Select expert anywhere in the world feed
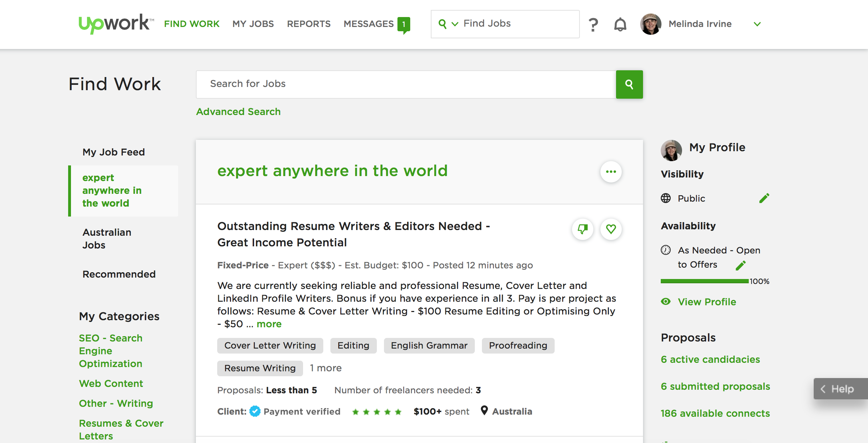 123,191
